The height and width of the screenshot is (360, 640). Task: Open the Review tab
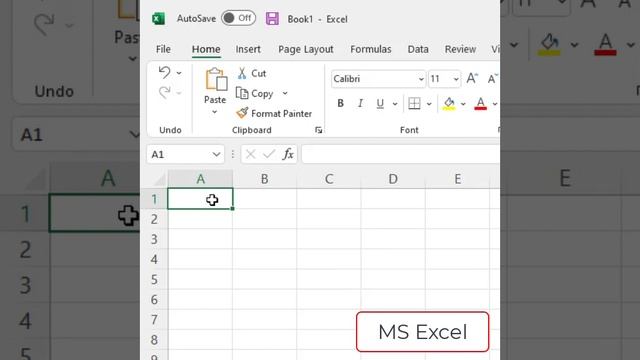click(x=460, y=49)
